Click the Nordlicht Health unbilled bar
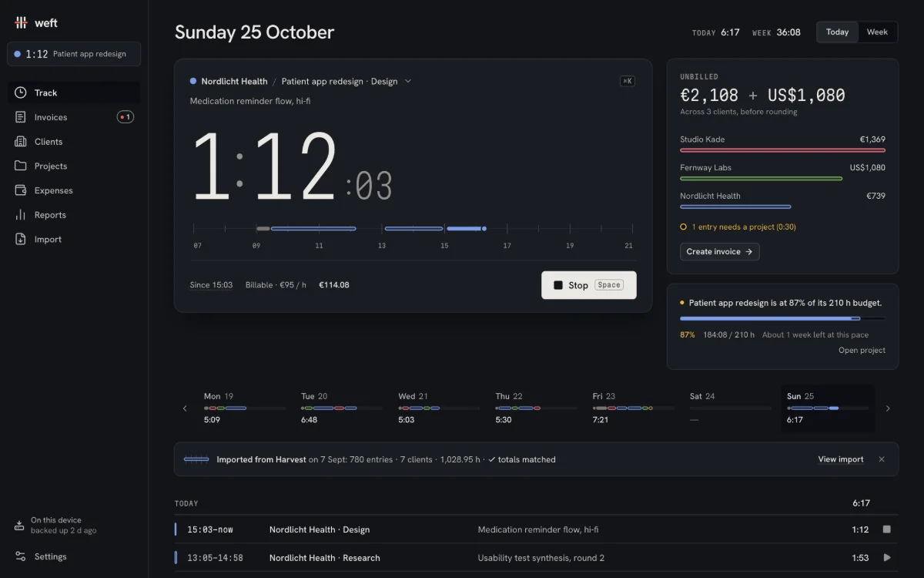924x578 pixels. tap(735, 207)
